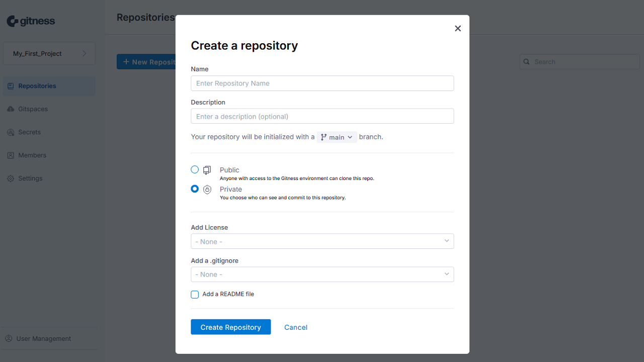This screenshot has height=362, width=644.
Task: Click the Gitness logo icon
Action: (x=13, y=21)
